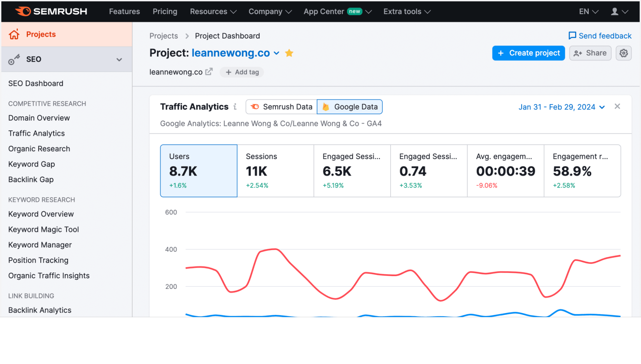Expand the Company menu
641x364 pixels.
(x=270, y=12)
